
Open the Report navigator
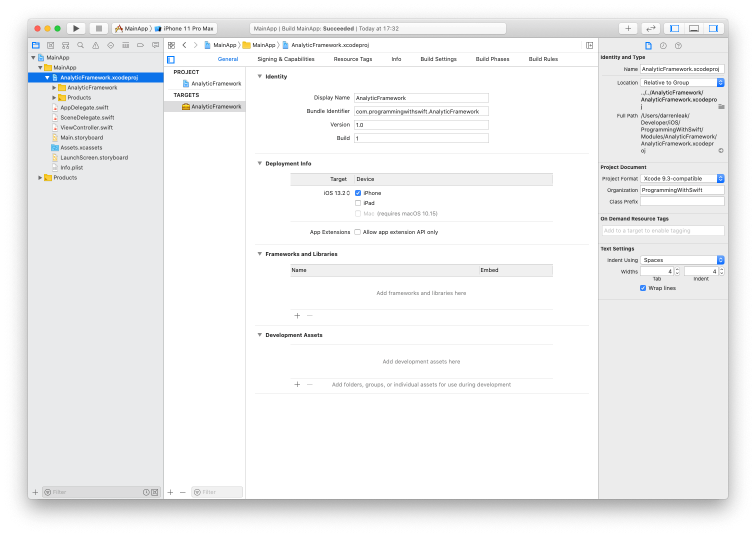155,45
